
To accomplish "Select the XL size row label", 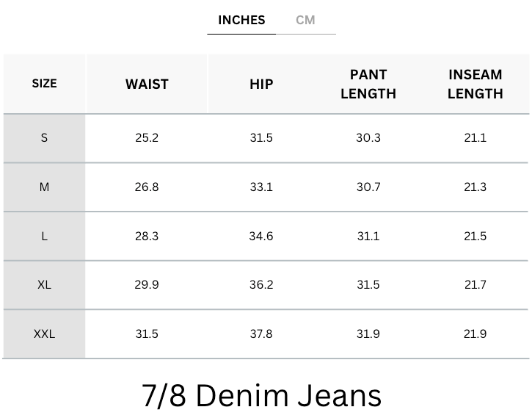I will [x=45, y=284].
